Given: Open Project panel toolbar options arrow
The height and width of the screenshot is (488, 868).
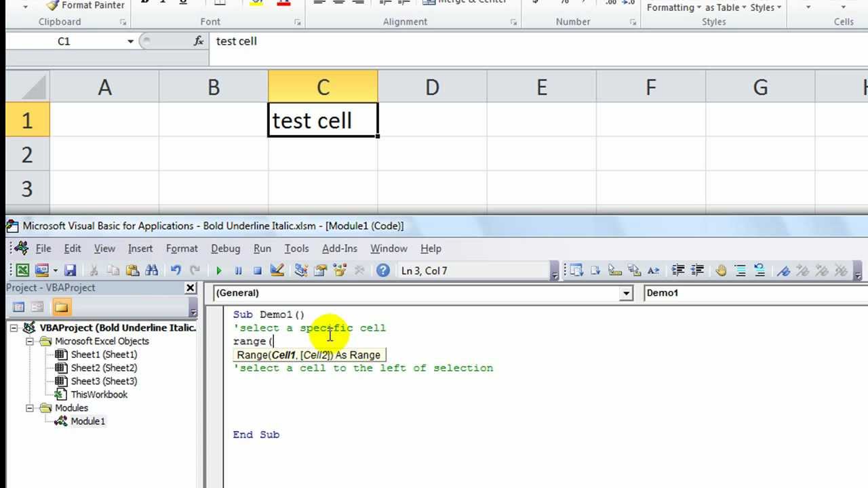Looking at the screenshot, I should tap(193, 308).
